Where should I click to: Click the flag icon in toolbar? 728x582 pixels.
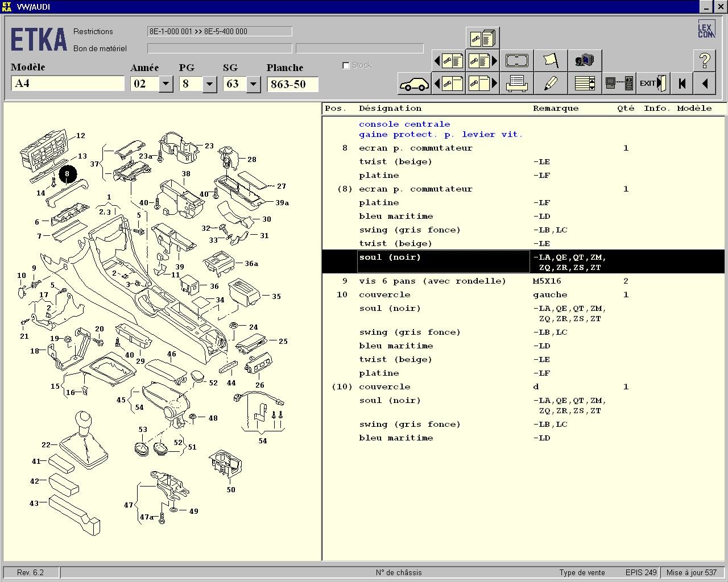click(x=551, y=60)
